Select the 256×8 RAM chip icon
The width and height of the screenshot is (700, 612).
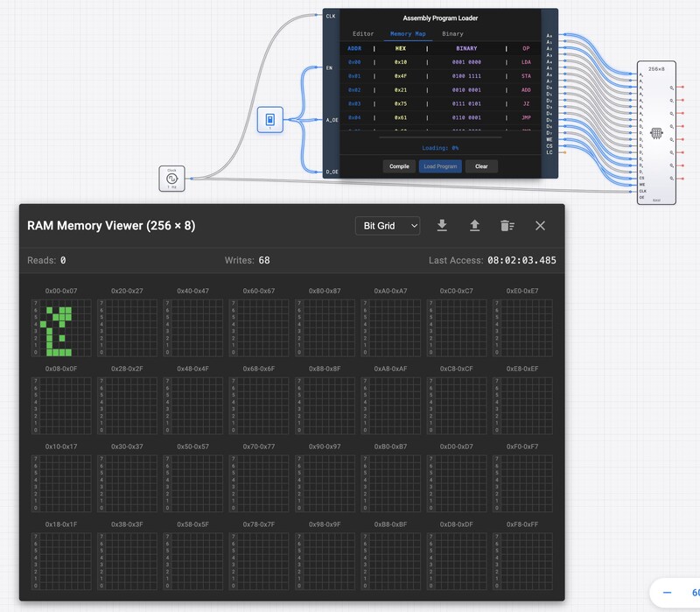pos(656,133)
